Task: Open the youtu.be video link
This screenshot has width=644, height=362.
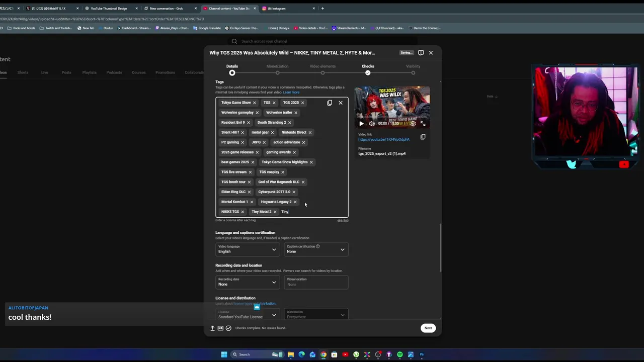Action: point(384,139)
